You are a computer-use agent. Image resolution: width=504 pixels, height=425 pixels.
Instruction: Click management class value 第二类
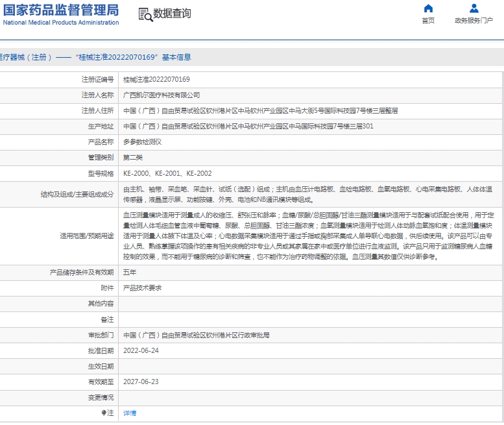click(x=133, y=158)
